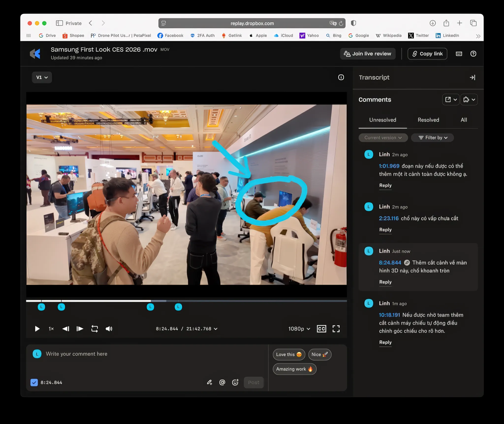Toggle closed captions on the player
This screenshot has height=424, width=504.
point(321,329)
